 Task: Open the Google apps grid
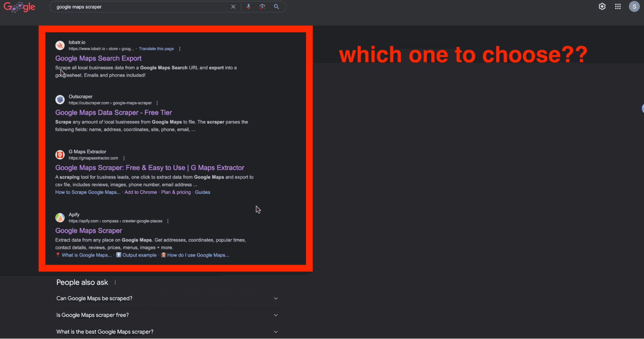618,6
